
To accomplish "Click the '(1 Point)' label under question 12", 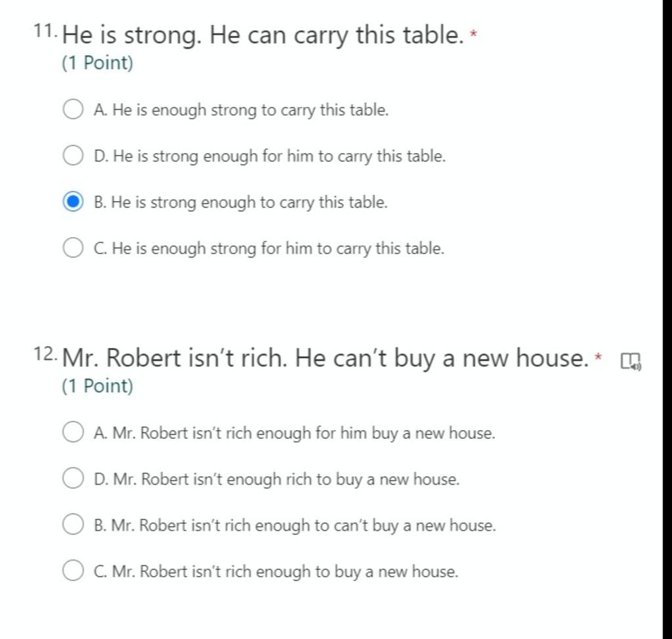I will point(97,386).
